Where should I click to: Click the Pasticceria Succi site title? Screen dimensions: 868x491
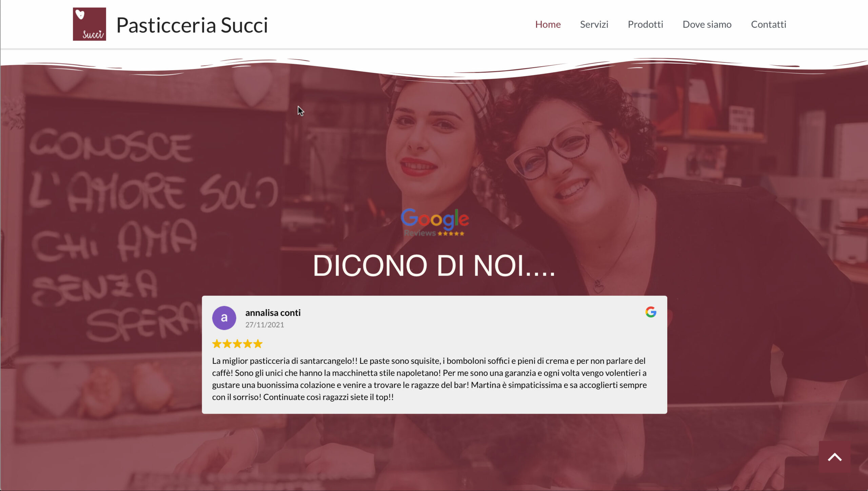point(192,25)
